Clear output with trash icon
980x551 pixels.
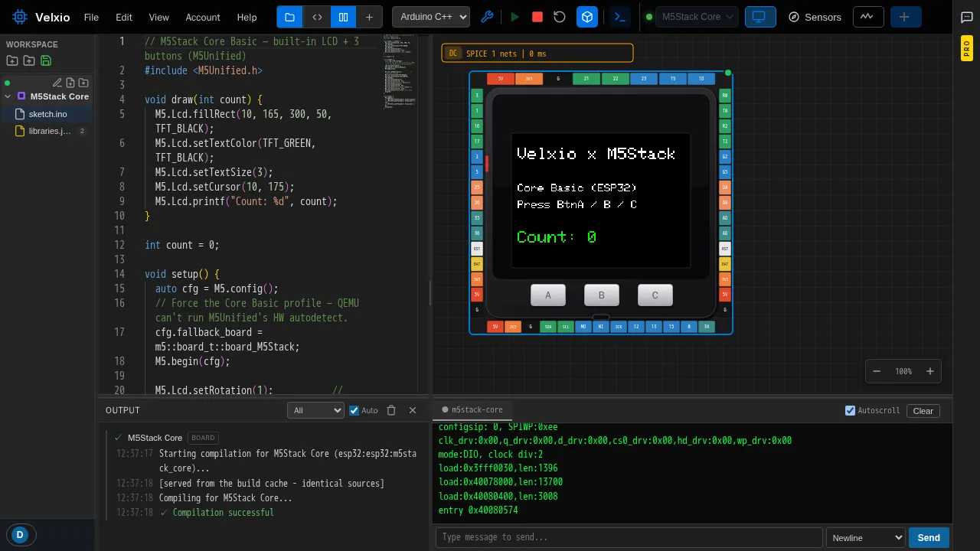391,410
